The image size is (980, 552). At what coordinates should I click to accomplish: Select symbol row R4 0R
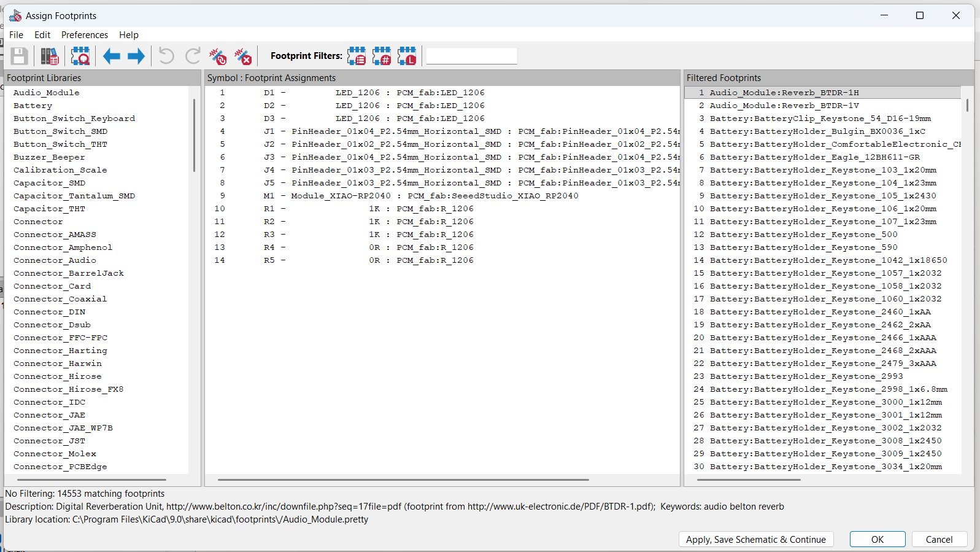[x=442, y=247]
